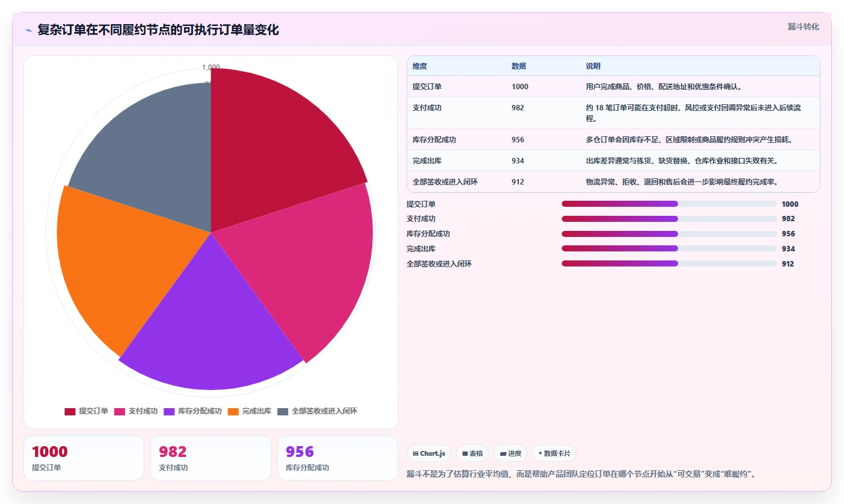Click the lightning icon before the title
844x504 pixels.
29,30
